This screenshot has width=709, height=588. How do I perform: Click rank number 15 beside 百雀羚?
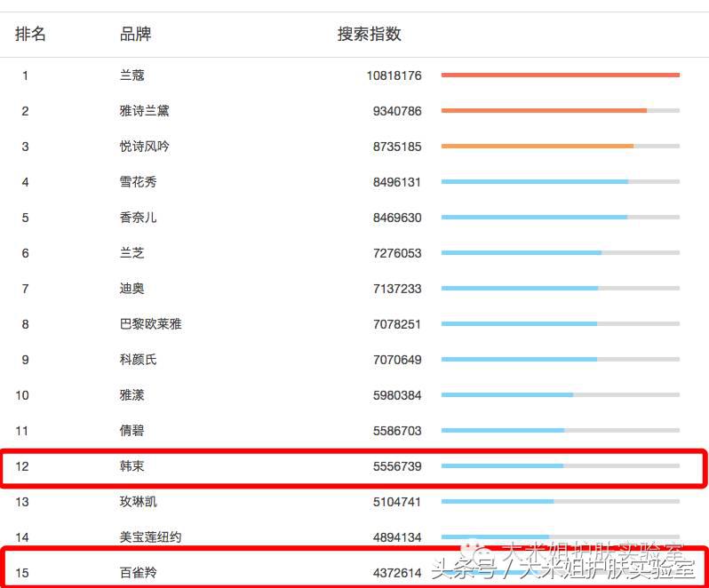pyautogui.click(x=22, y=573)
